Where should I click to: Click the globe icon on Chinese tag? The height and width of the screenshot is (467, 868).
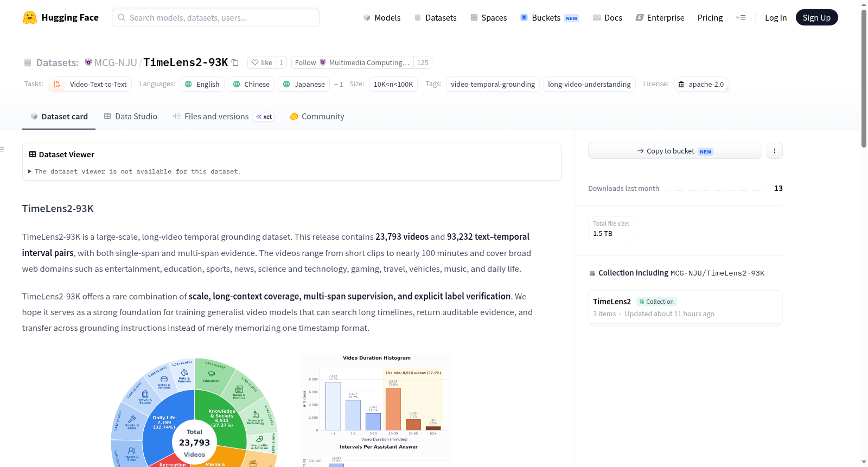pyautogui.click(x=237, y=84)
